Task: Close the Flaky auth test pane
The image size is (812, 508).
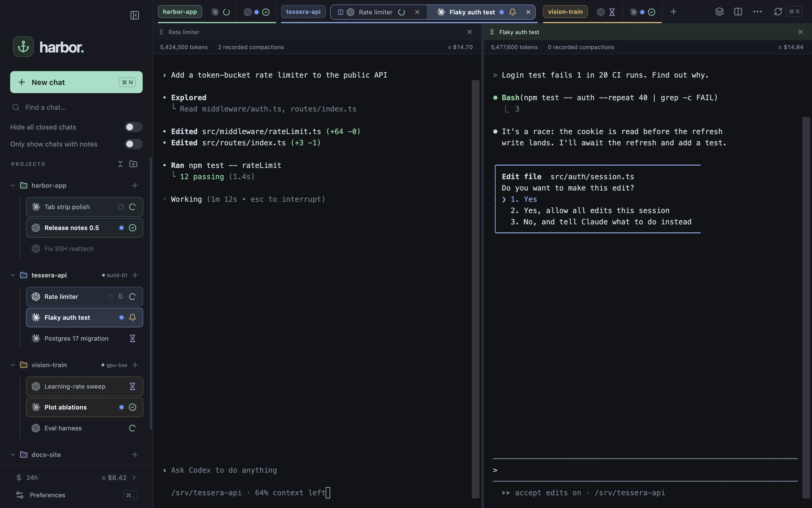Action: [x=800, y=32]
